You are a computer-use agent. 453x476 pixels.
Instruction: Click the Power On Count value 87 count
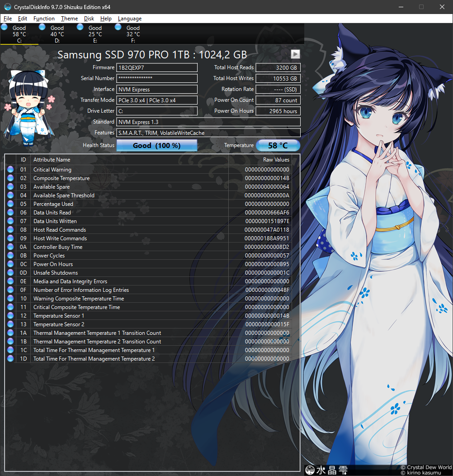[278, 100]
